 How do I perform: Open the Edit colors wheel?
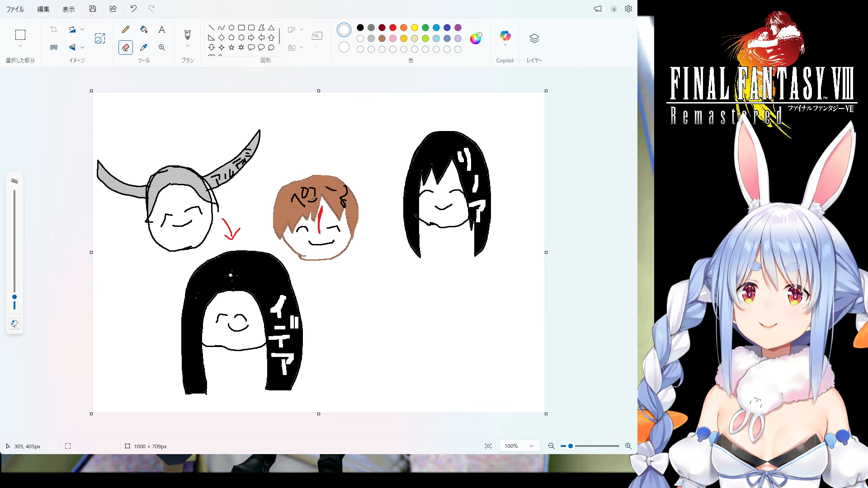click(476, 38)
